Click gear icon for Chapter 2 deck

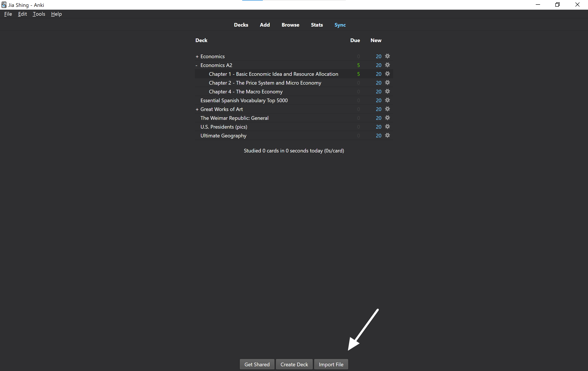(x=387, y=82)
